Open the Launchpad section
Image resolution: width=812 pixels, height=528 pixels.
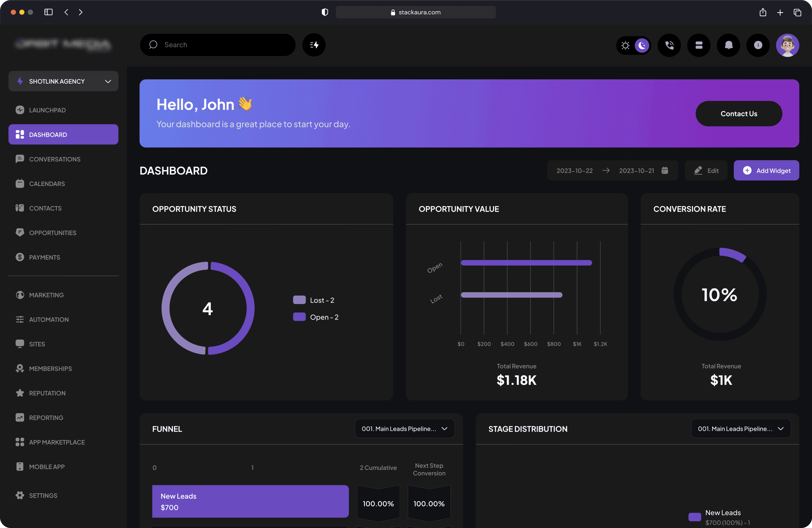(x=47, y=110)
